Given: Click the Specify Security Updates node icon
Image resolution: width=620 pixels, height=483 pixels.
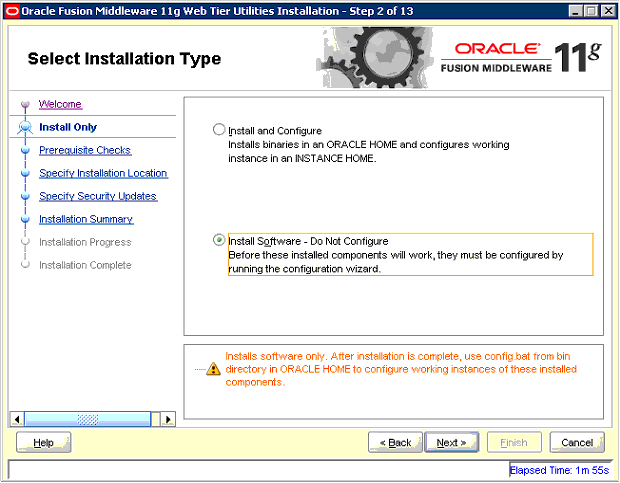Looking at the screenshot, I should pos(25,196).
